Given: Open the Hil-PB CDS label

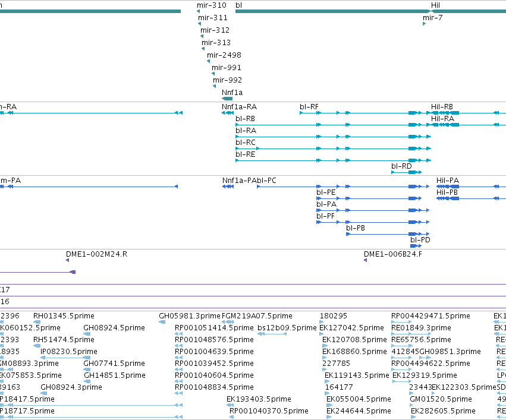Looking at the screenshot, I should [x=447, y=192].
